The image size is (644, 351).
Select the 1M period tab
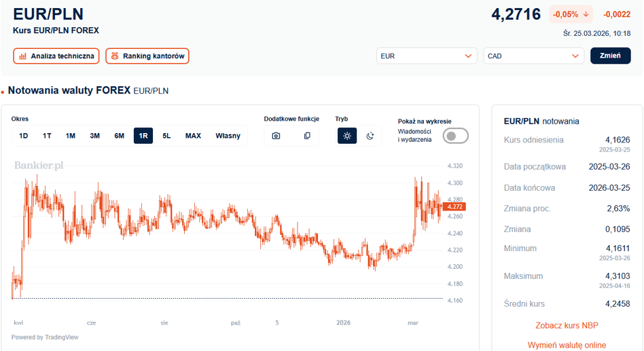click(x=70, y=136)
